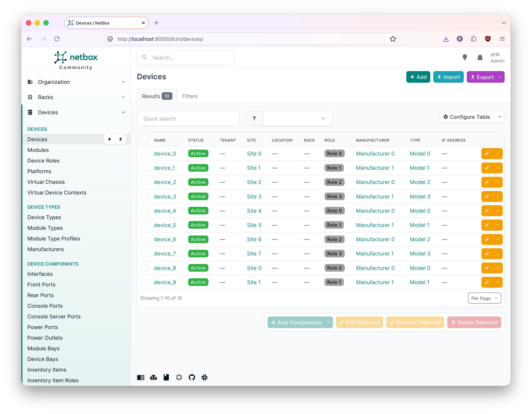The image size is (532, 414).
Task: Expand the Racks menu section
Action: [x=76, y=97]
